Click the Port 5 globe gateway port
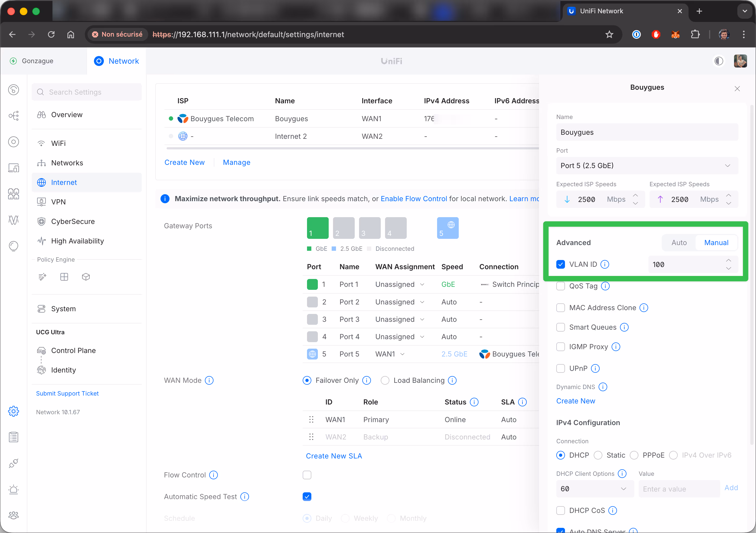Image resolution: width=756 pixels, height=533 pixels. coord(447,228)
